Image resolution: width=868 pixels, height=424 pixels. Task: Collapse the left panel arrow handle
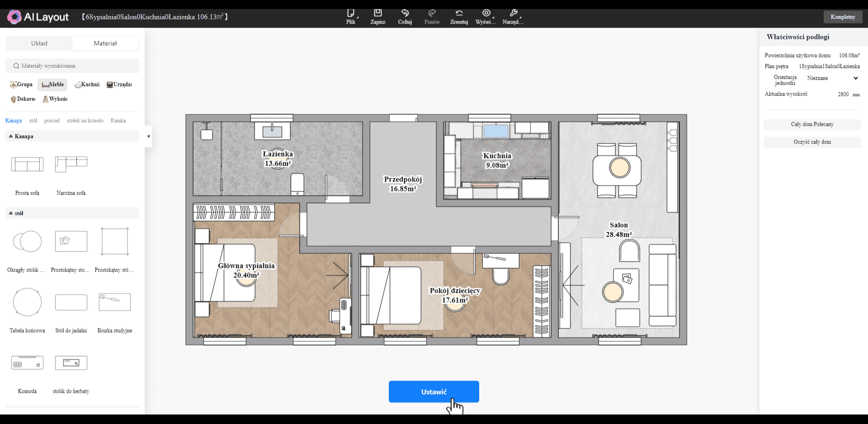pos(148,136)
